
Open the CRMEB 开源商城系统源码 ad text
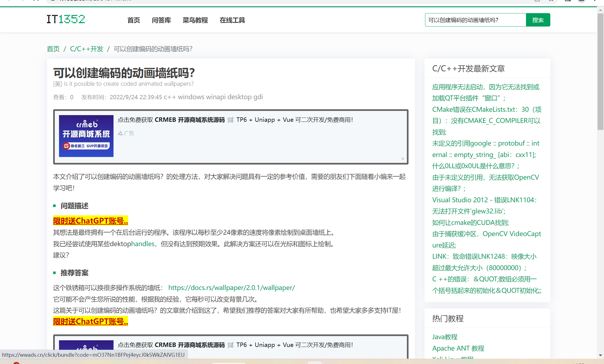235,120
